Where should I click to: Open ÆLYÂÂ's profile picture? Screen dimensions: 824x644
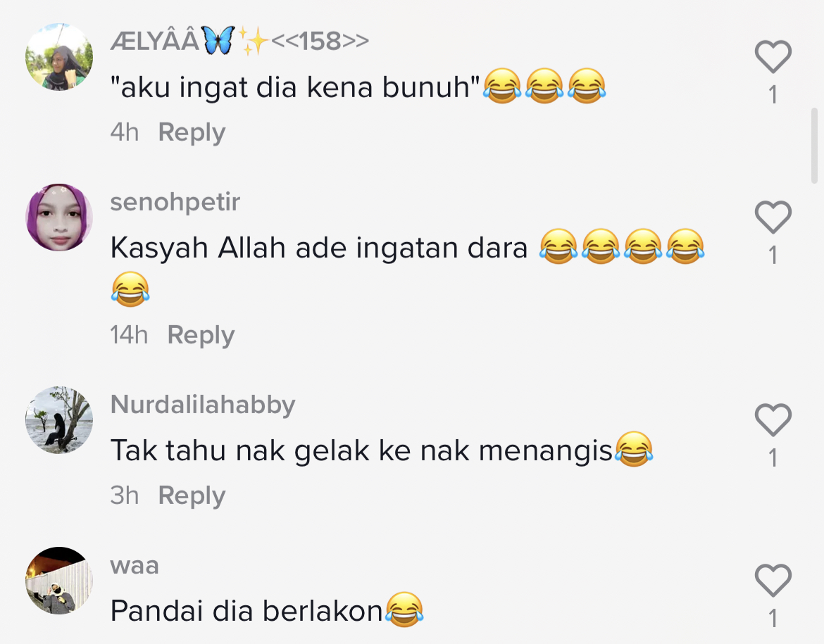[59, 57]
